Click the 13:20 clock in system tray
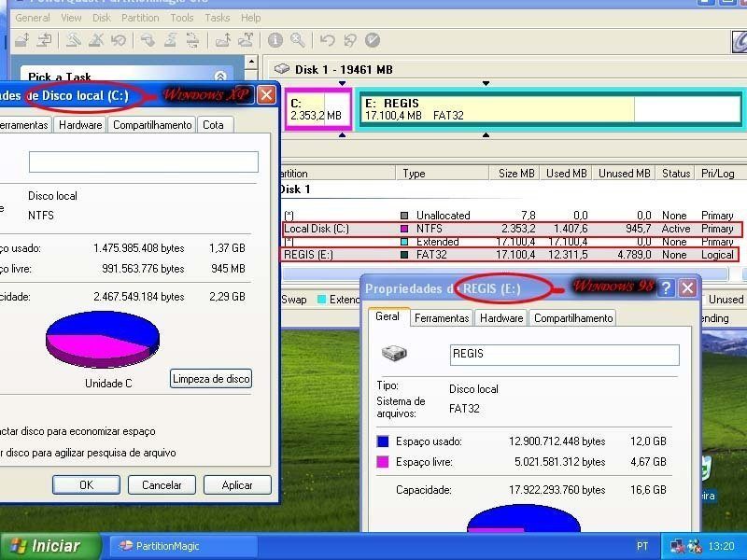The width and height of the screenshot is (747, 560). click(721, 546)
